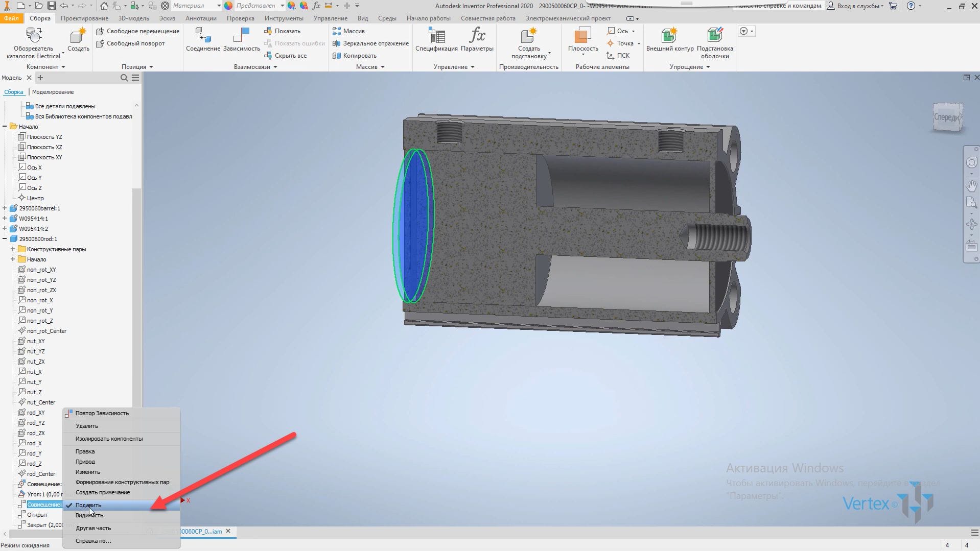Click the help search input field
980x551 pixels.
click(x=779, y=6)
